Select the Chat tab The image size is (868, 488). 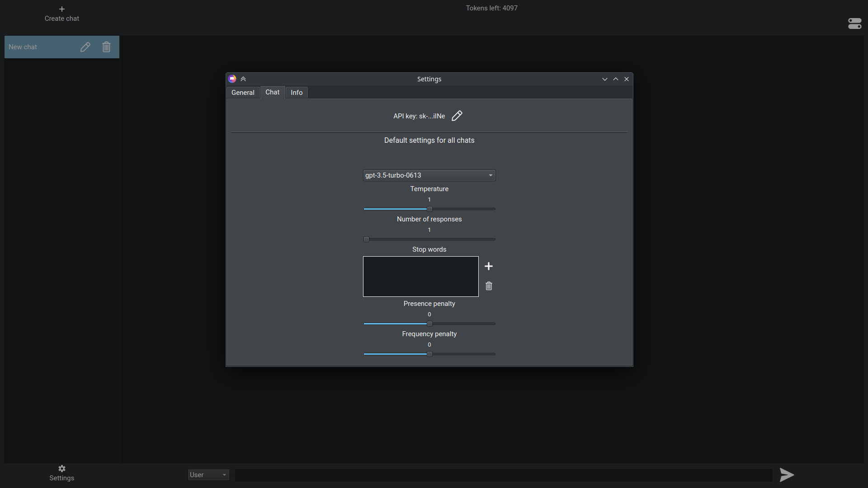click(x=273, y=92)
